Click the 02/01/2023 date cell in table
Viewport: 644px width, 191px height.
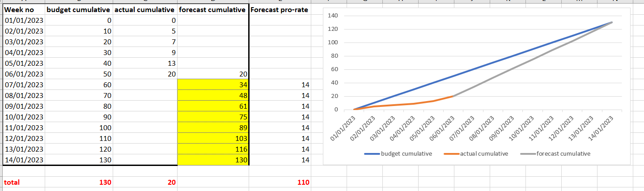24,31
